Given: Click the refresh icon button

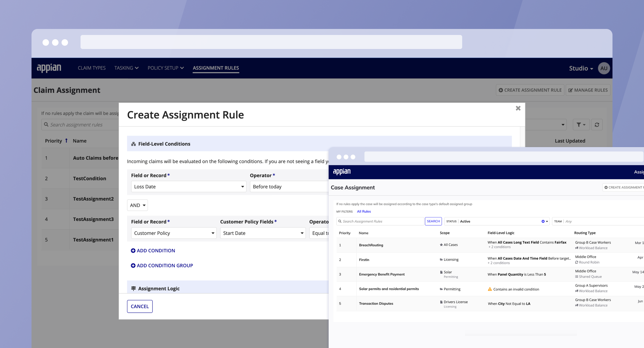Looking at the screenshot, I should click(x=597, y=125).
